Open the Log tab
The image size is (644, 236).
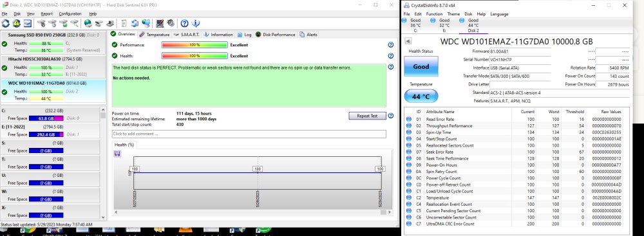[244, 35]
